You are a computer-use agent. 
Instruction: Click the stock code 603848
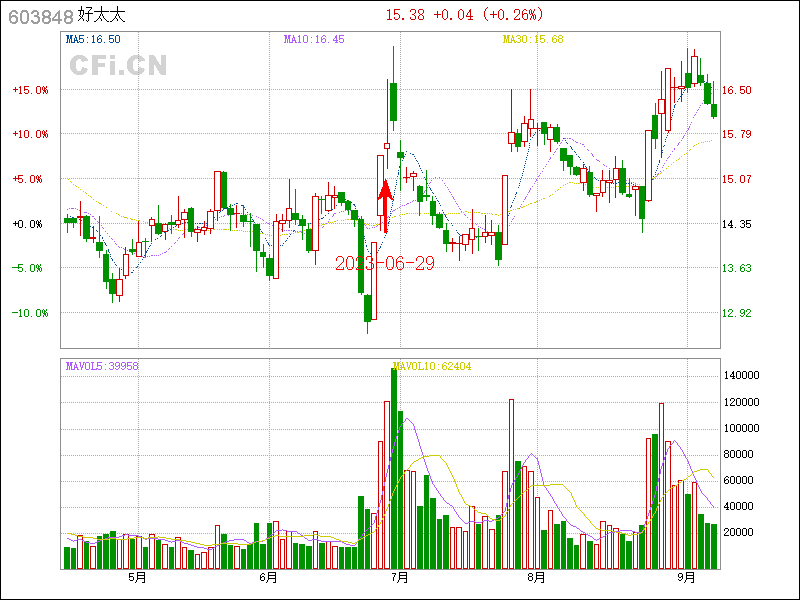tap(38, 16)
